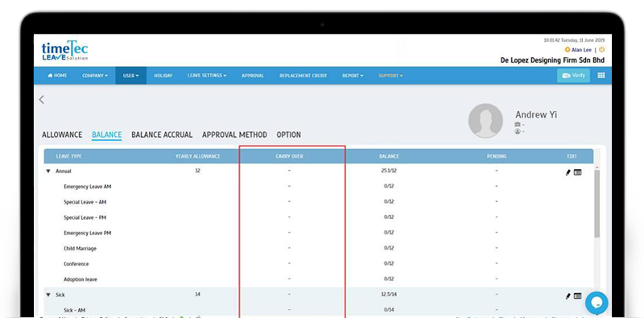644x318 pixels.
Task: Open the table details icon for Sick
Action: [577, 295]
